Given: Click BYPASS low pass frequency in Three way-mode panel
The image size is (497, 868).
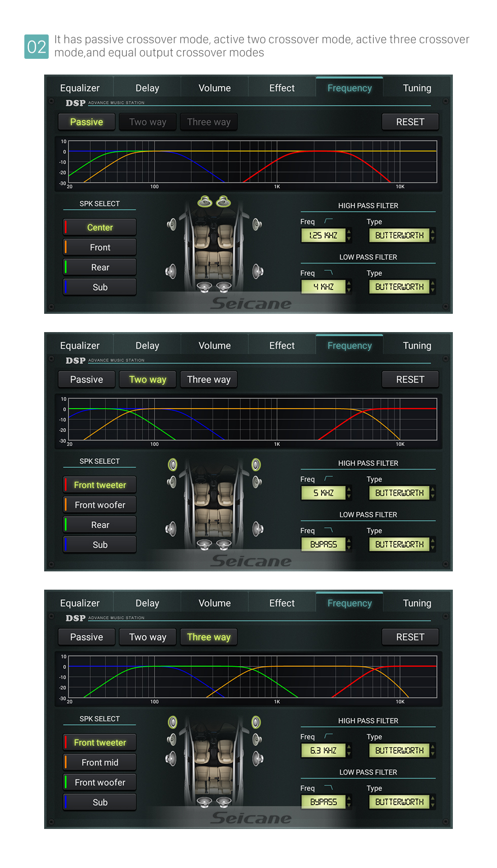Looking at the screenshot, I should [x=326, y=802].
